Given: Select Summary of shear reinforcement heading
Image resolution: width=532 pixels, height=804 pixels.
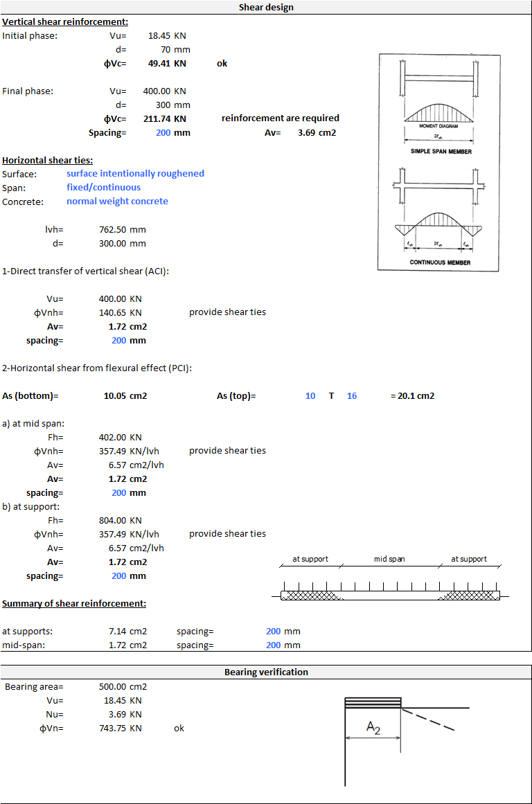Looking at the screenshot, I should coord(74,603).
